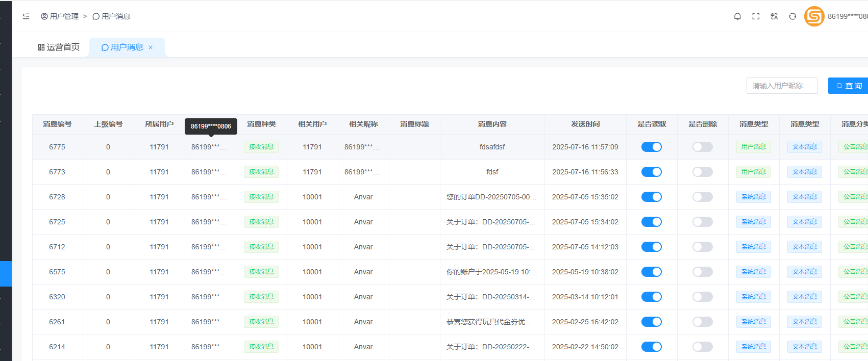Collapse the left sidebar menu
The image size is (868, 361).
pos(26,16)
